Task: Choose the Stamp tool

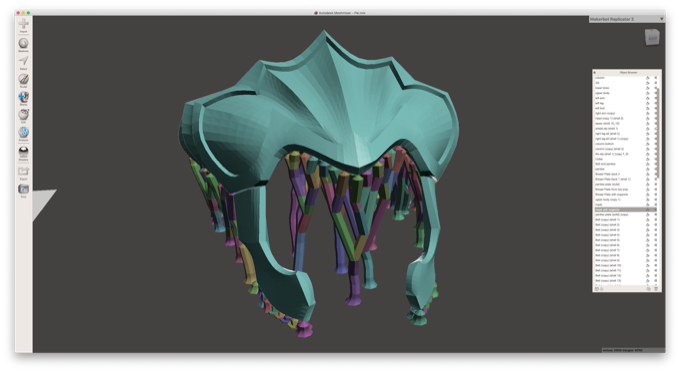Action: 23,98
